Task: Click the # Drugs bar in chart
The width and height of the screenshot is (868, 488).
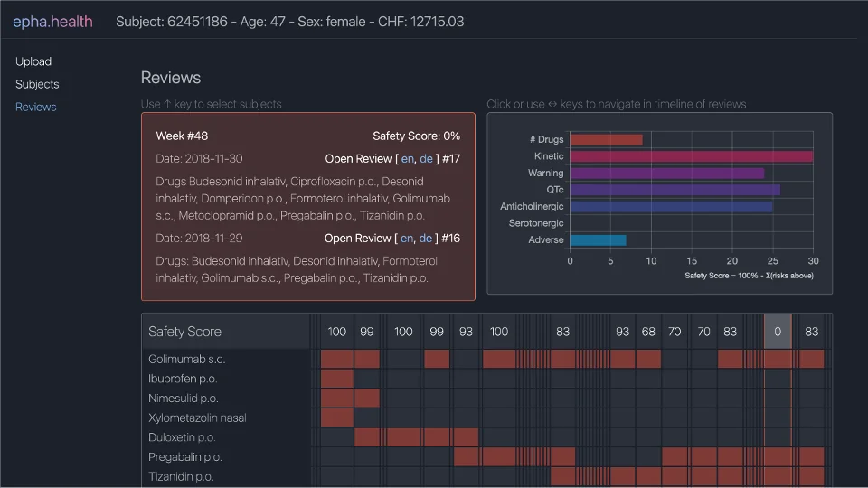Action: (x=606, y=139)
